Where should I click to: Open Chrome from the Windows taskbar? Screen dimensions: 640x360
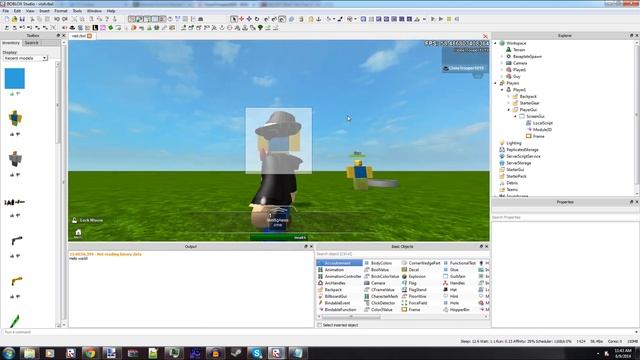tap(90, 353)
